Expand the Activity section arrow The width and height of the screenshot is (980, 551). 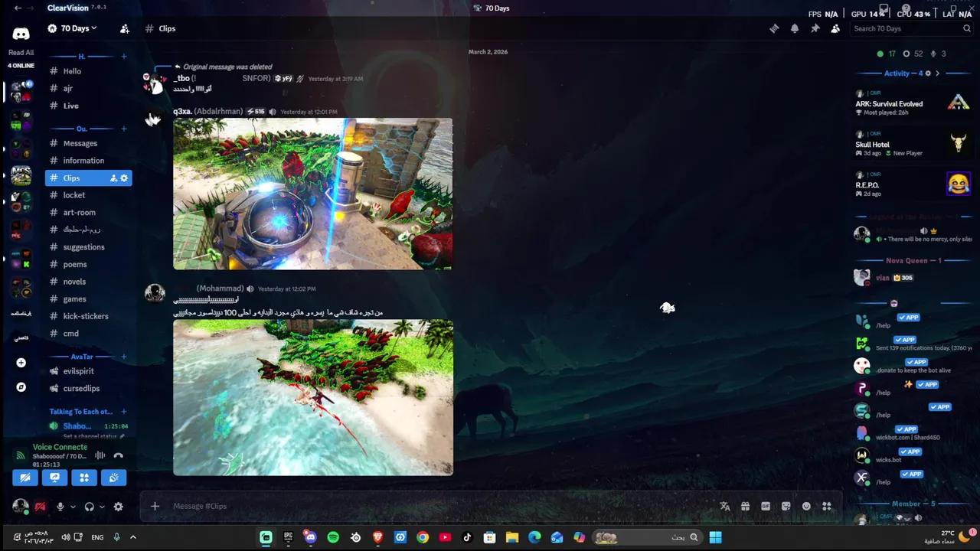tap(937, 73)
